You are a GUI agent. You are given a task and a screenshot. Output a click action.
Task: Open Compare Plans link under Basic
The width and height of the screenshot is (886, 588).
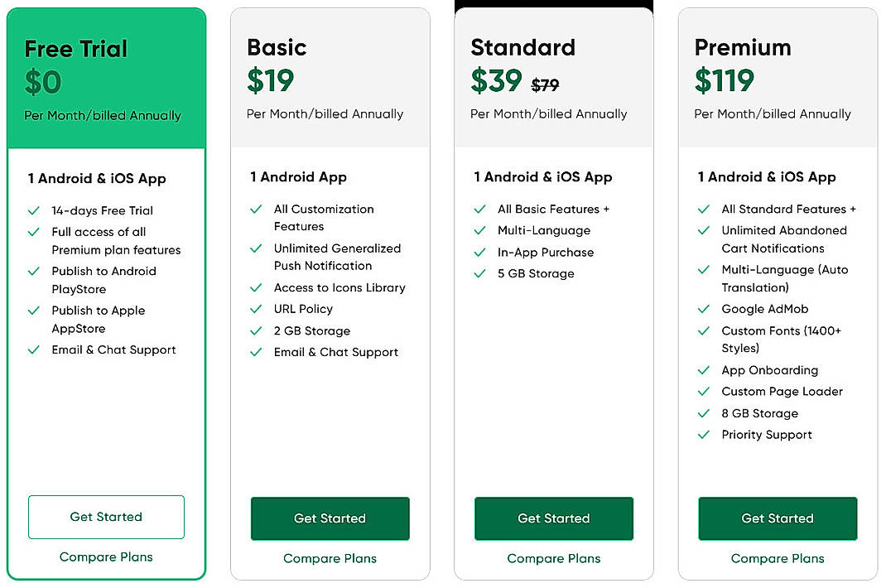point(330,559)
